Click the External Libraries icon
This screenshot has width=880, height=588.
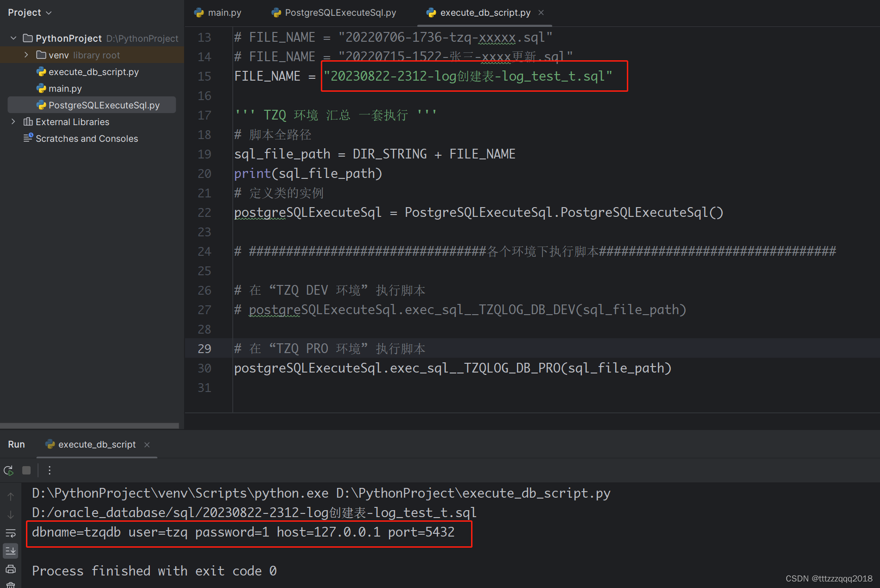(28, 121)
